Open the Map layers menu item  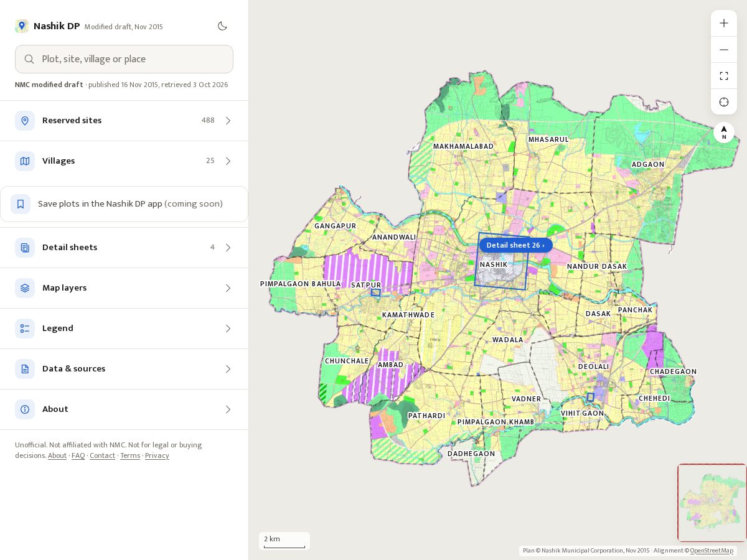[x=124, y=288]
